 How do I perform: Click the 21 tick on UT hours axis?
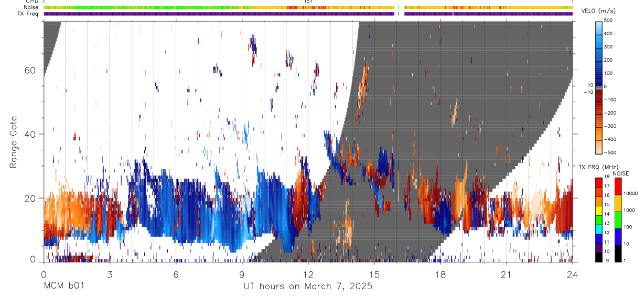[506, 274]
